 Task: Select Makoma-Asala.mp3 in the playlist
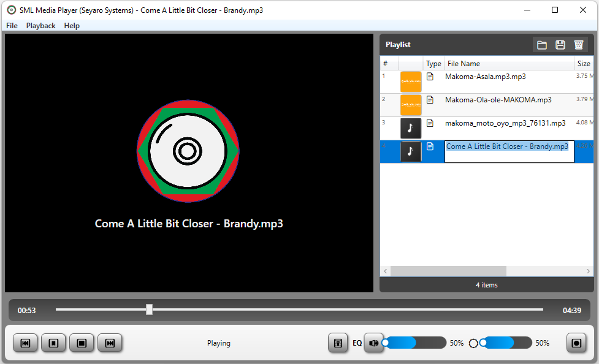tap(490, 76)
